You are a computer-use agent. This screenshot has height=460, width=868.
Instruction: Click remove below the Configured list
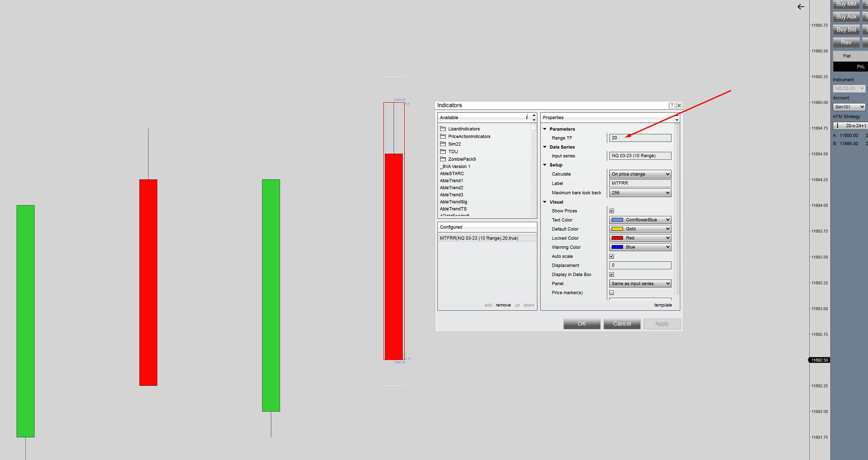(503, 304)
